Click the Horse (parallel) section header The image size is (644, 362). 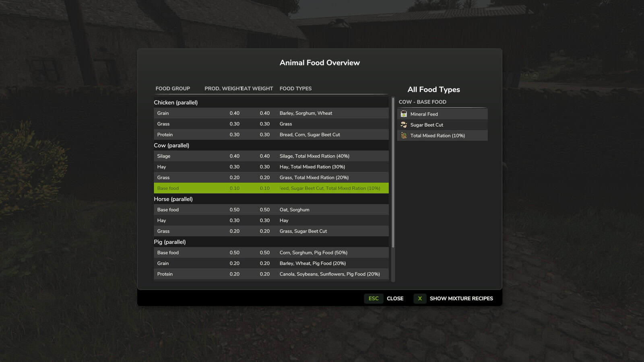point(271,199)
